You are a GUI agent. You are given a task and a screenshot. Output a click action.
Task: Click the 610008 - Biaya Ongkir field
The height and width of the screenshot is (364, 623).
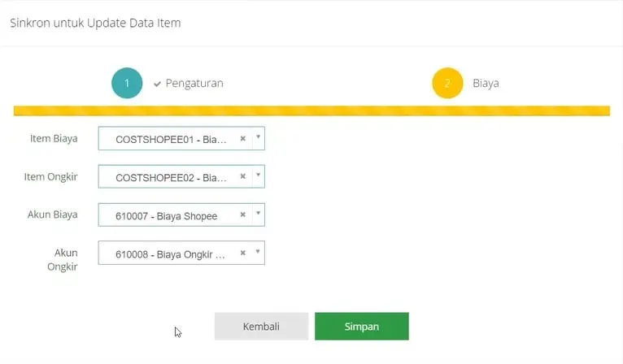181,253
